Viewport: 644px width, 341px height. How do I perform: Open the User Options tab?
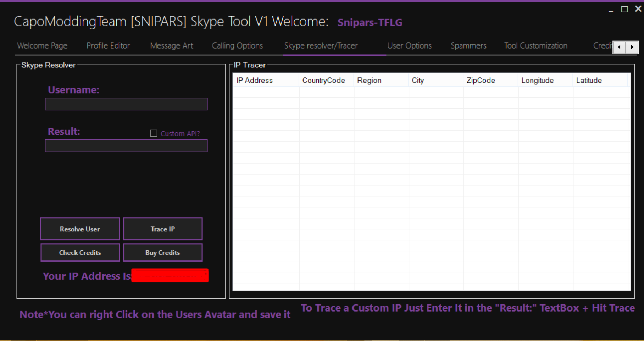pyautogui.click(x=409, y=46)
